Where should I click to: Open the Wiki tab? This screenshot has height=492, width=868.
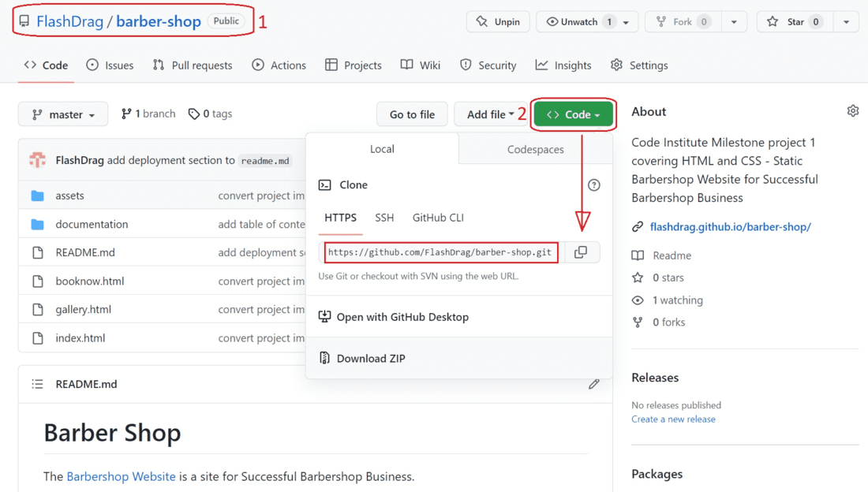[x=421, y=65]
